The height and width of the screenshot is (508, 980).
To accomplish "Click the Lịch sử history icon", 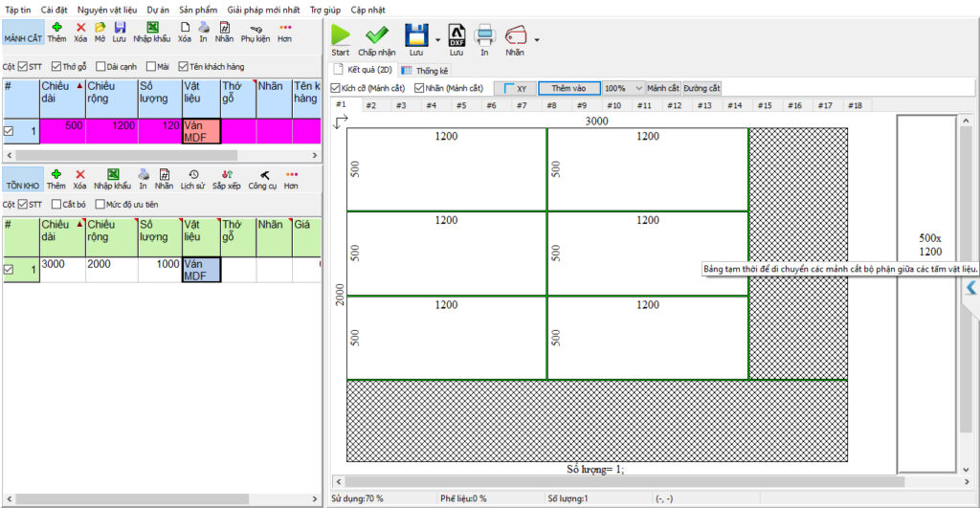I will click(193, 175).
